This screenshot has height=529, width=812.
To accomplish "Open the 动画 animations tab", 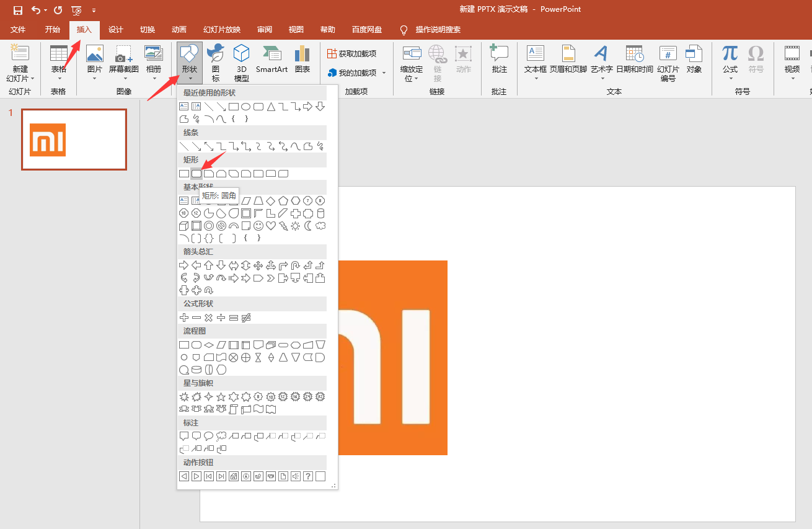I will point(179,30).
